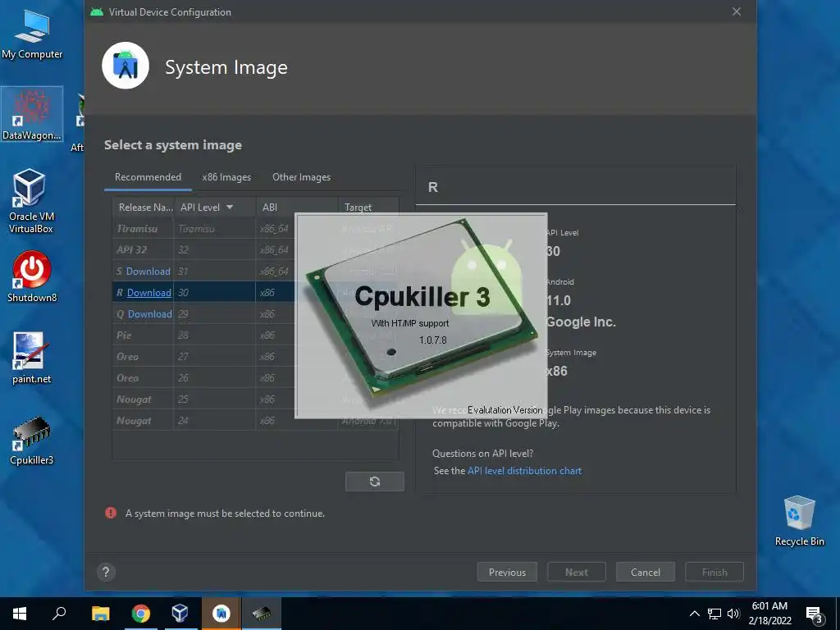Switch to the x86 Images tab

click(x=226, y=177)
